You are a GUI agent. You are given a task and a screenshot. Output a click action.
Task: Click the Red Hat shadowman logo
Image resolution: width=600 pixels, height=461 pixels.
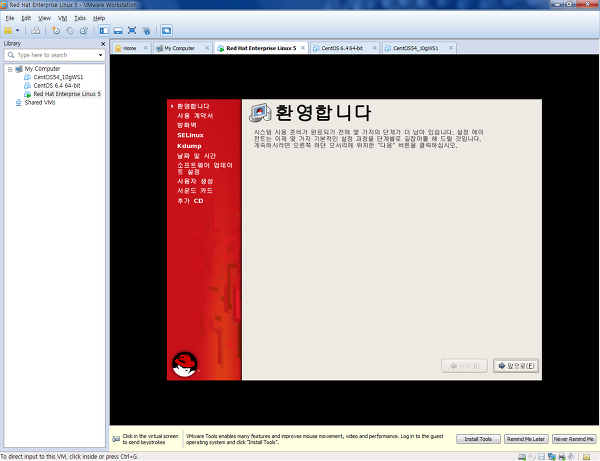tap(185, 364)
